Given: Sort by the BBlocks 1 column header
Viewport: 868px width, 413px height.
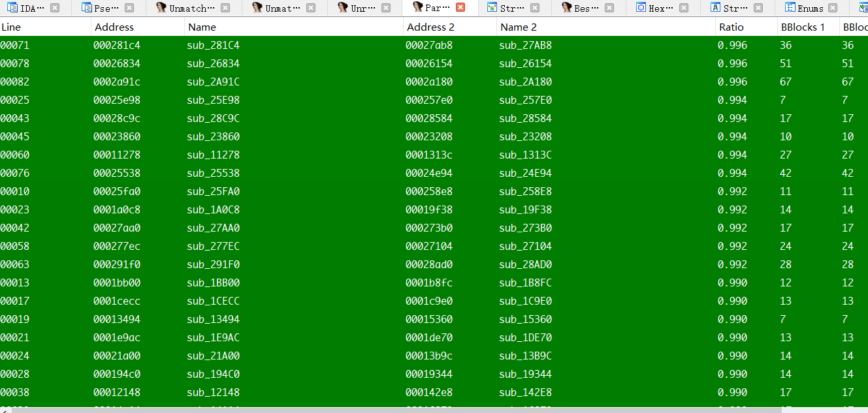Looking at the screenshot, I should 802,27.
